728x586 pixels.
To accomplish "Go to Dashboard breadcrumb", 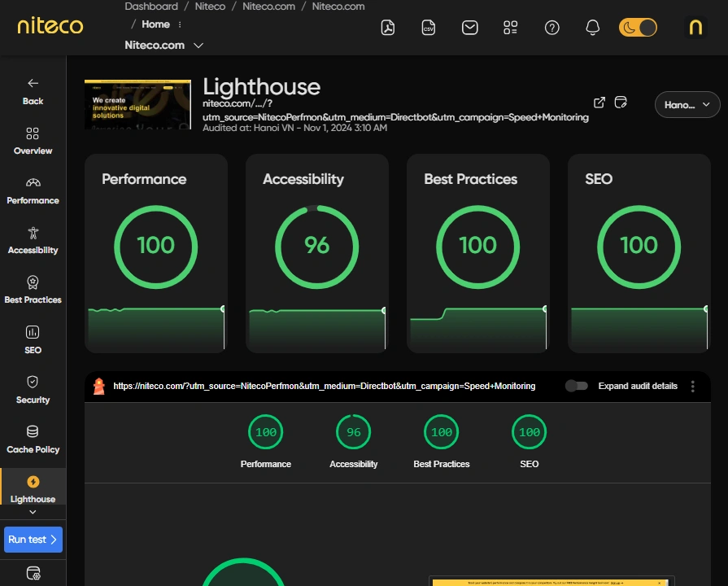I will (151, 7).
